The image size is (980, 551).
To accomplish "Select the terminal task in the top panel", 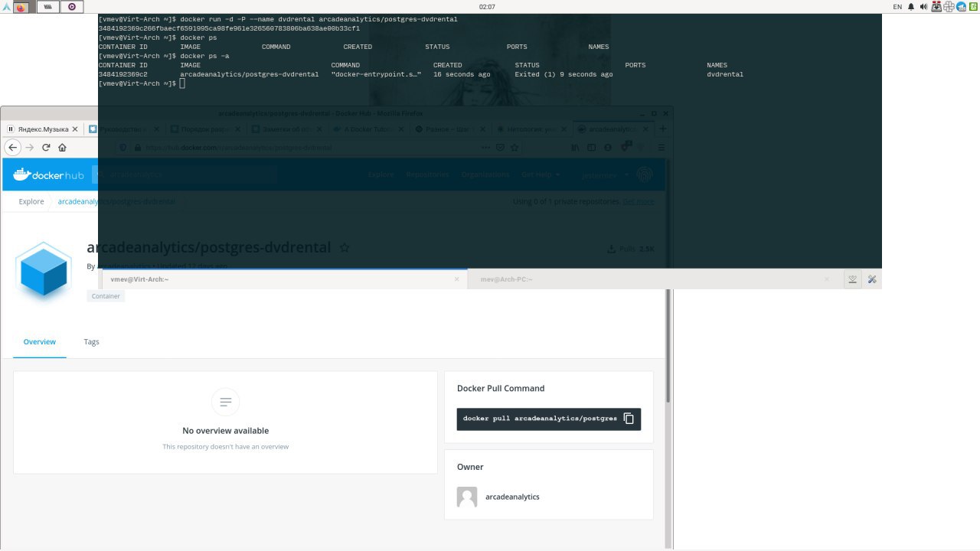I will tap(48, 7).
